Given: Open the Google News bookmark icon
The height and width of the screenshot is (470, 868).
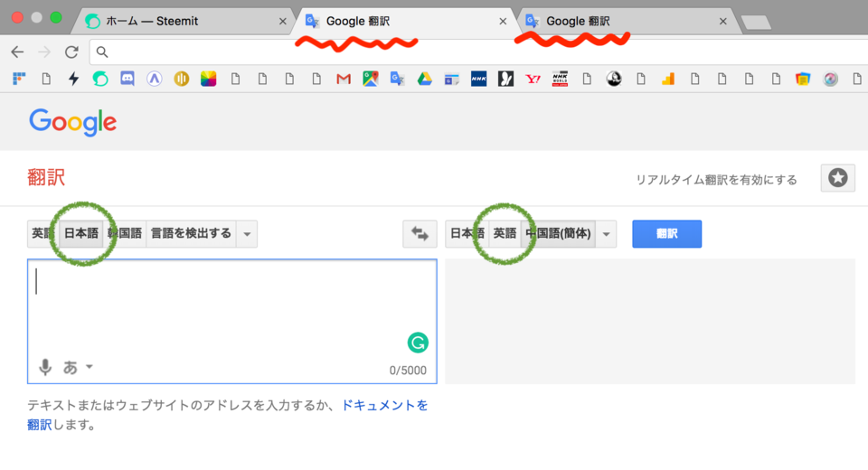Looking at the screenshot, I should click(x=452, y=80).
